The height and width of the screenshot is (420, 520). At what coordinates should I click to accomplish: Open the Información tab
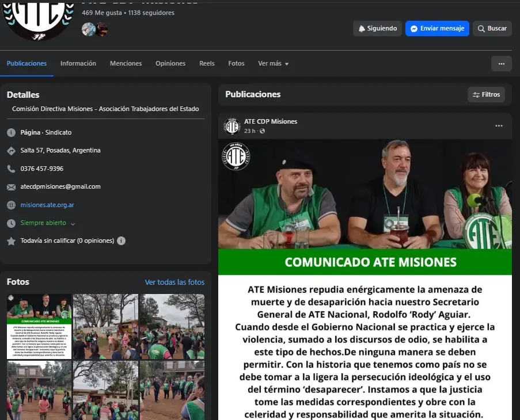[78, 63]
